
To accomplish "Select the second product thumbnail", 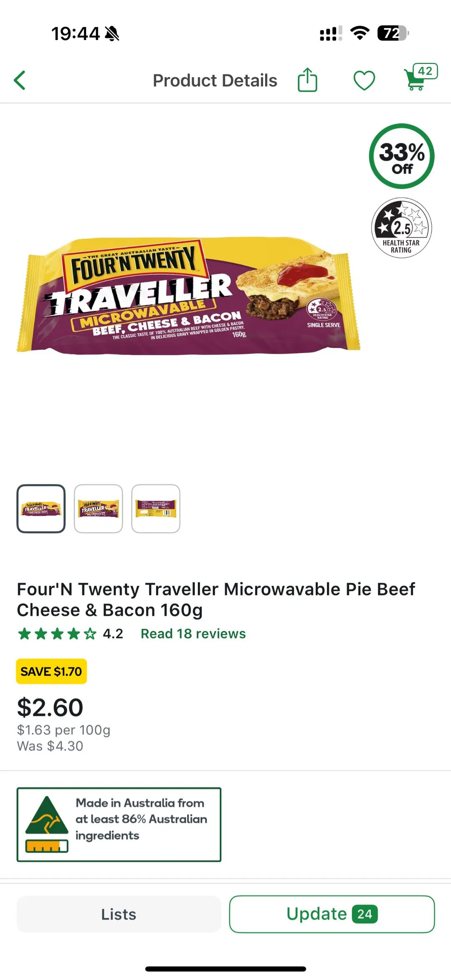I will pos(99,509).
